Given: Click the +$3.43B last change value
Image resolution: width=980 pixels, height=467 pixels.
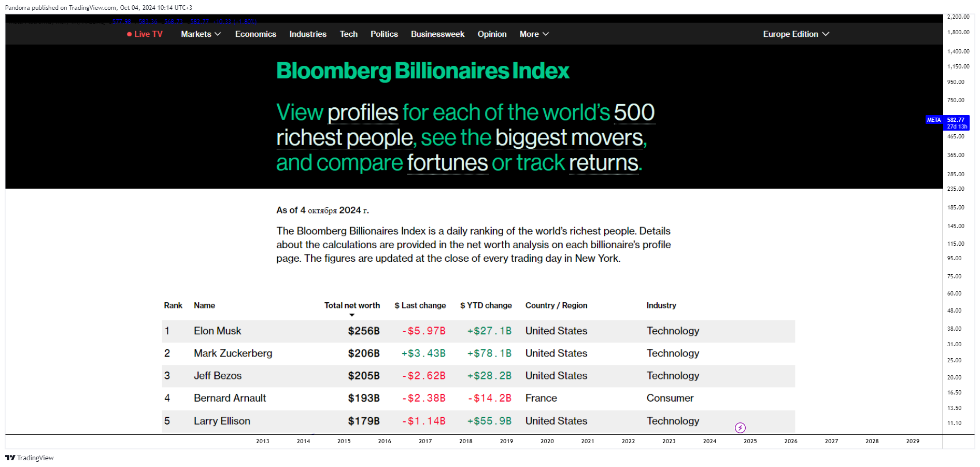Looking at the screenshot, I should [423, 353].
